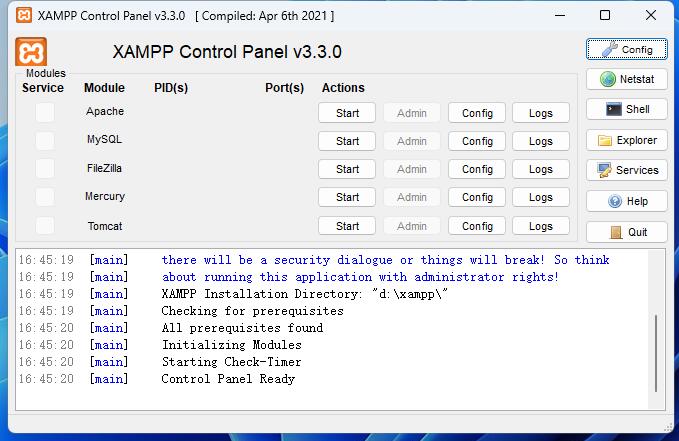The image size is (679, 441).
Task: Click the window resize grip corner
Action: [668, 427]
